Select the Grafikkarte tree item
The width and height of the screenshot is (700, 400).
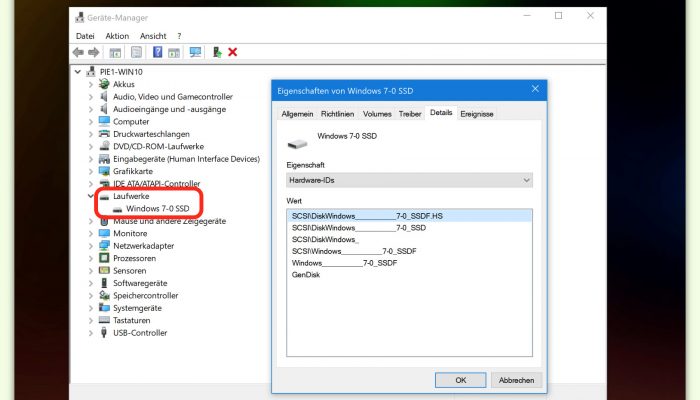[x=133, y=171]
